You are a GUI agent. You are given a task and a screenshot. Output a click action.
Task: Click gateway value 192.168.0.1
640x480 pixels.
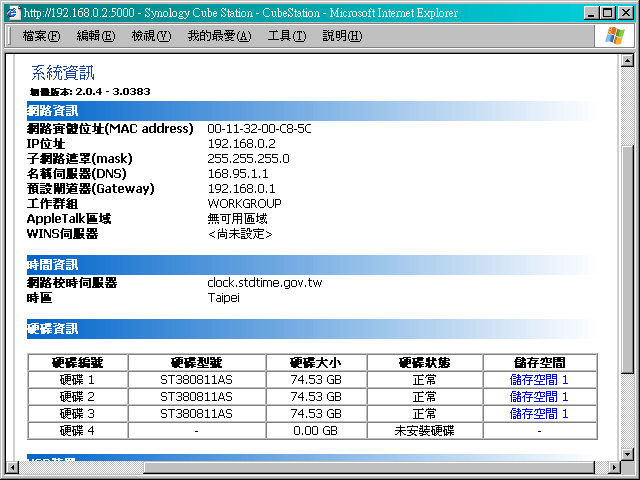click(x=242, y=189)
